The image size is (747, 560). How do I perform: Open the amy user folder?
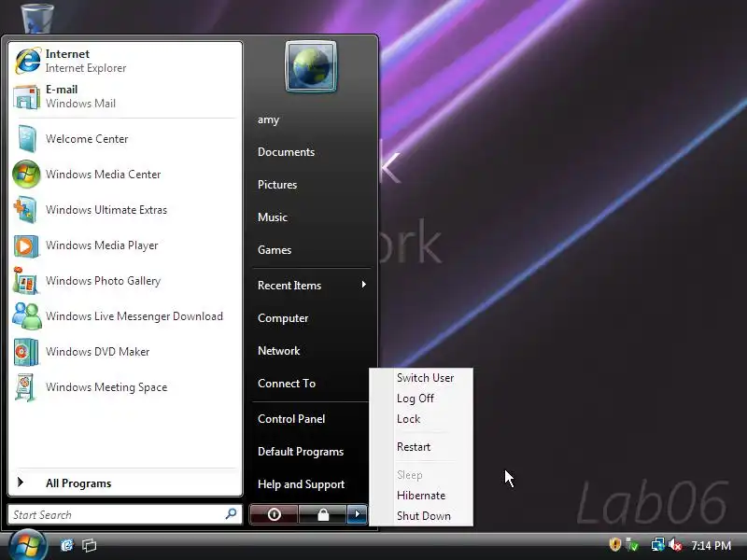[268, 119]
